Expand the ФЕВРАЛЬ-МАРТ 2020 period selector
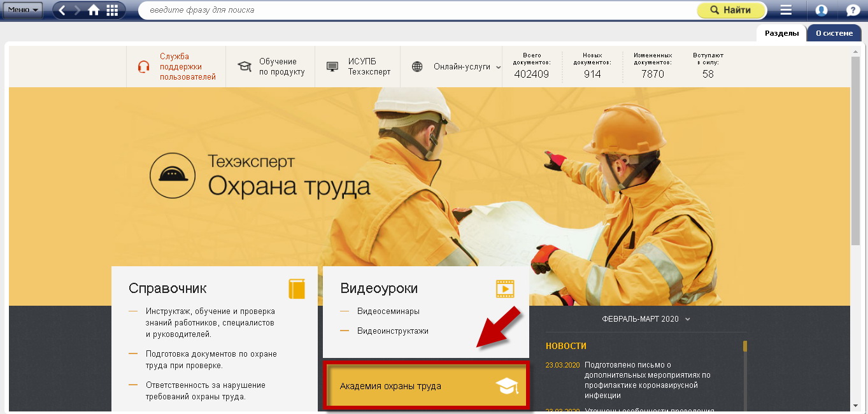The image size is (868, 414). point(646,319)
